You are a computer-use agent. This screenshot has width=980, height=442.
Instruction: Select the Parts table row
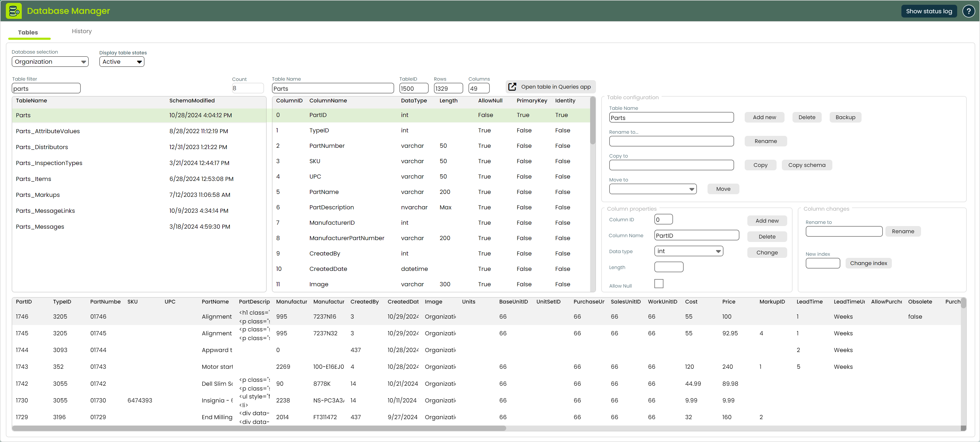(139, 115)
